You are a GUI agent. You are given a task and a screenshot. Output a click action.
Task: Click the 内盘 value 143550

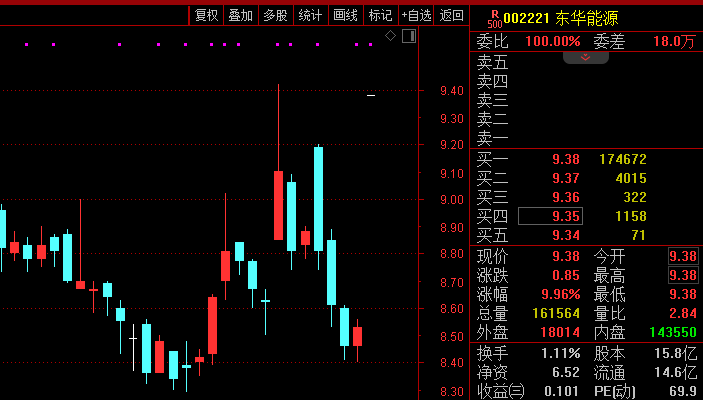(x=673, y=332)
